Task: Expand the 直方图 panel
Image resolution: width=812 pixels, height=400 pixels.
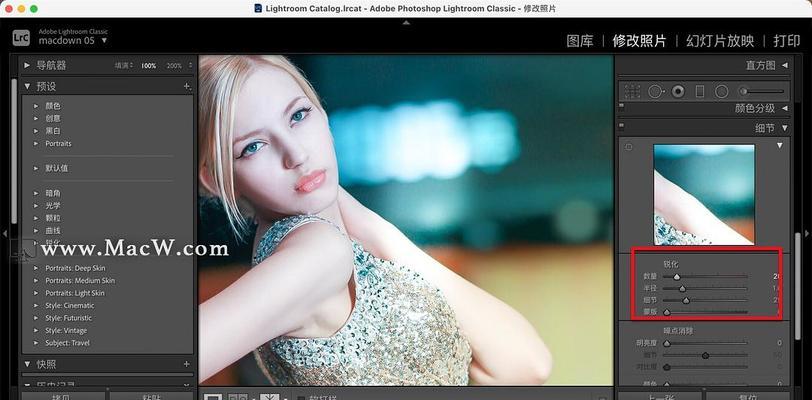Action: click(x=785, y=65)
